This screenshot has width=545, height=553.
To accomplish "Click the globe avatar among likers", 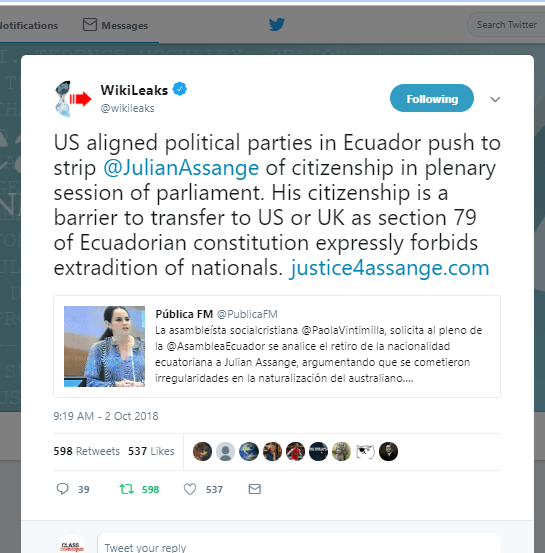I will coord(249,451).
